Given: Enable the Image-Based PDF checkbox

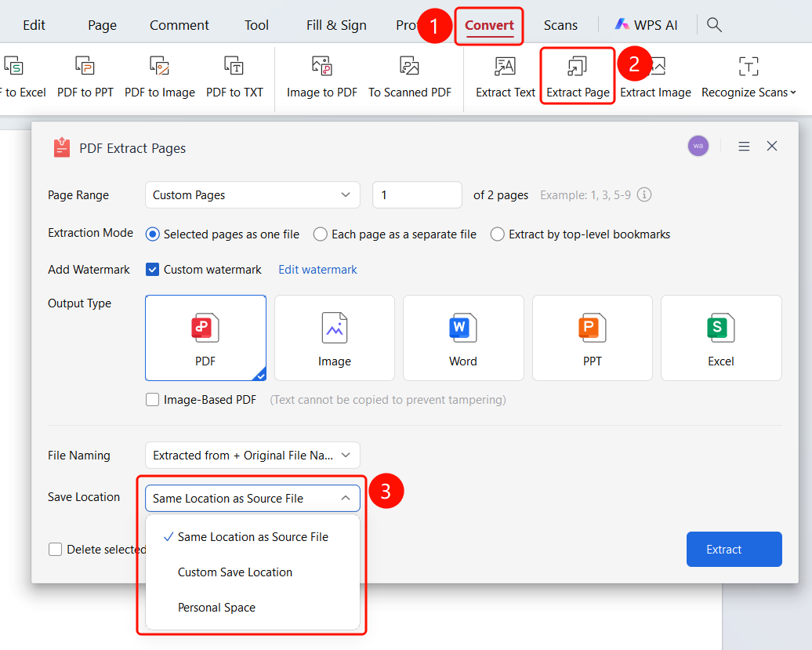Looking at the screenshot, I should coord(152,400).
